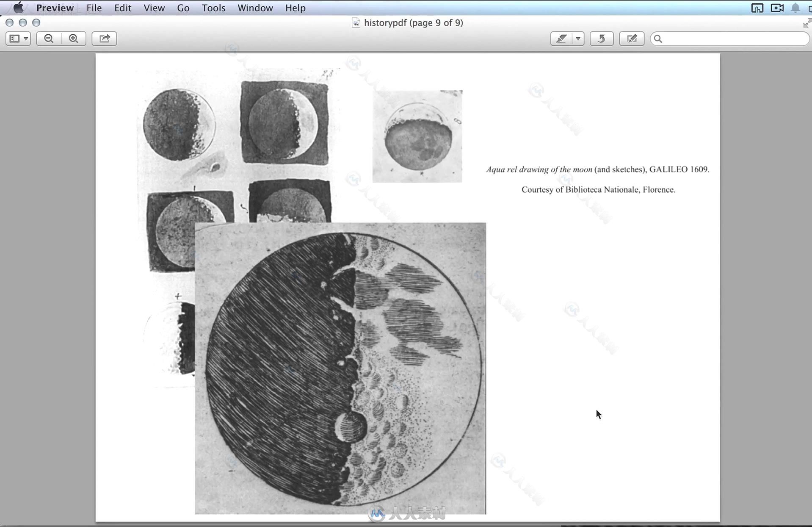The image size is (812, 527).
Task: Expand the highlight color dropdown arrow
Action: (x=578, y=39)
